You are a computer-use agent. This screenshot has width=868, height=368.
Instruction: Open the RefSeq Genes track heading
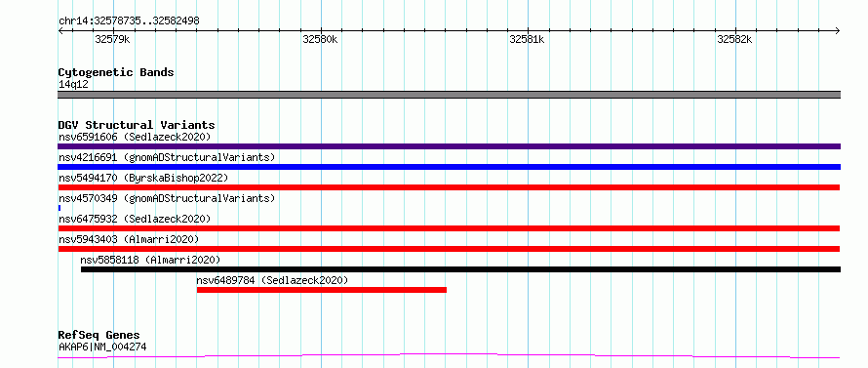click(99, 336)
